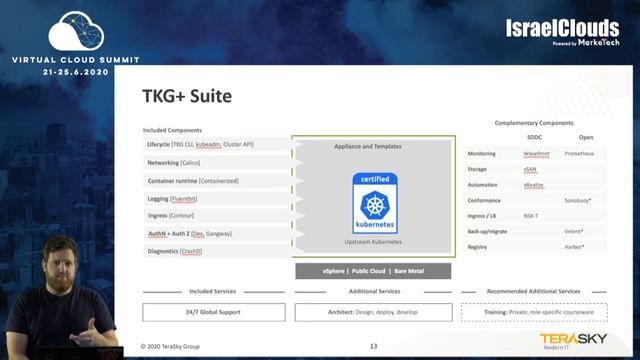The height and width of the screenshot is (360, 640).
Task: Click Velero in the Back-up/migrate row
Action: pyautogui.click(x=574, y=231)
